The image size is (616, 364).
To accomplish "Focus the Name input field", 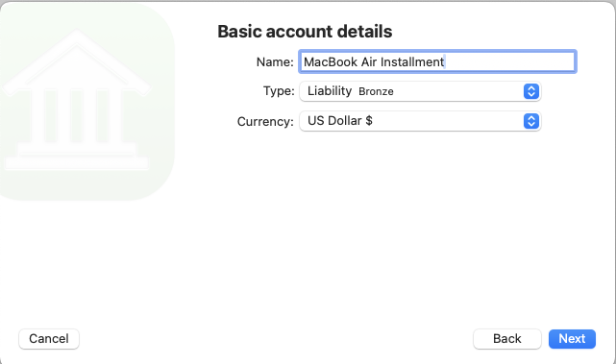I will coord(437,61).
